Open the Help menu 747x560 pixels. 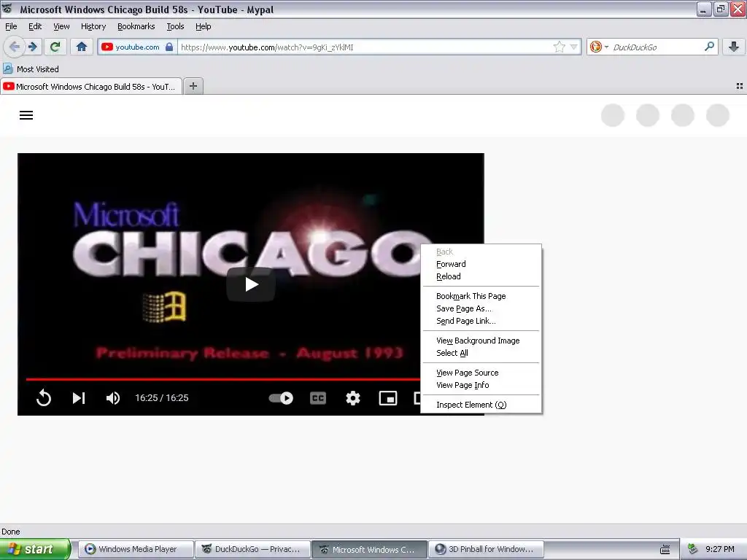pyautogui.click(x=203, y=26)
